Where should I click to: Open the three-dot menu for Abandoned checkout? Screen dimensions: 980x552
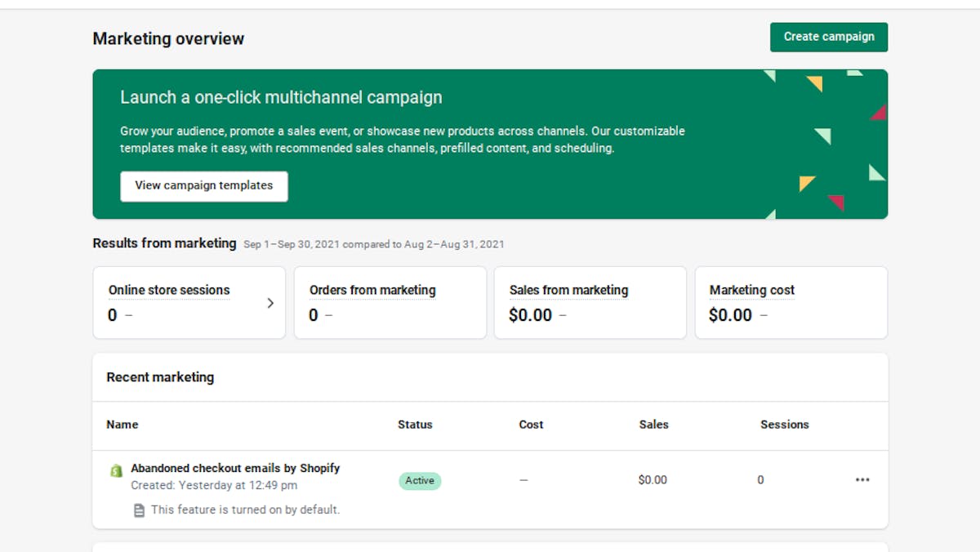862,480
